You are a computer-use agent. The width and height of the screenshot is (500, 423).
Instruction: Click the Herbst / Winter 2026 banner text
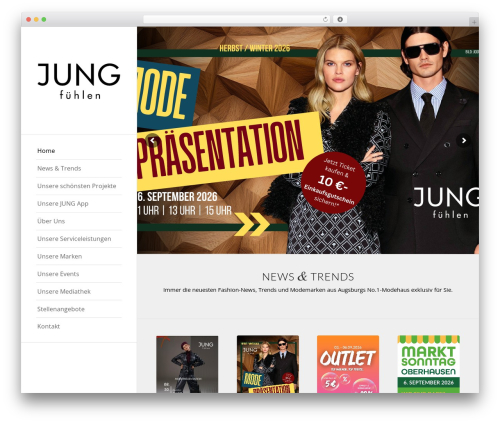[255, 48]
